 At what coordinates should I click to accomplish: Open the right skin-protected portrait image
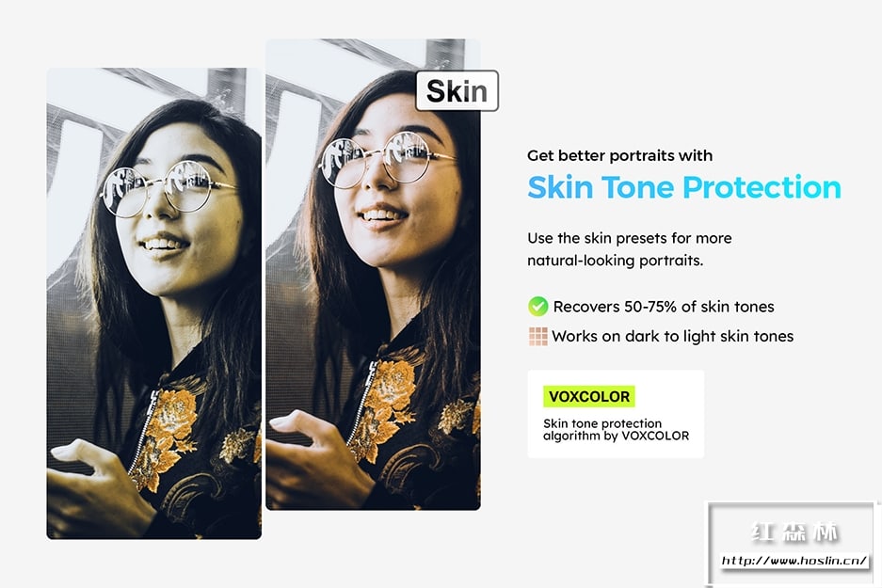[x=373, y=275]
